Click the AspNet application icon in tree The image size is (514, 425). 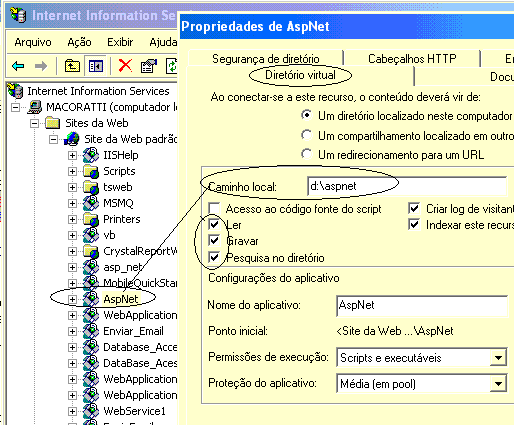91,299
